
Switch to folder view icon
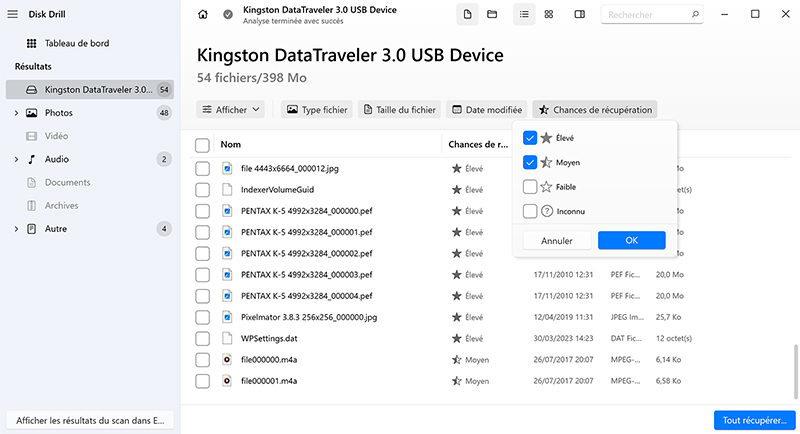point(492,15)
